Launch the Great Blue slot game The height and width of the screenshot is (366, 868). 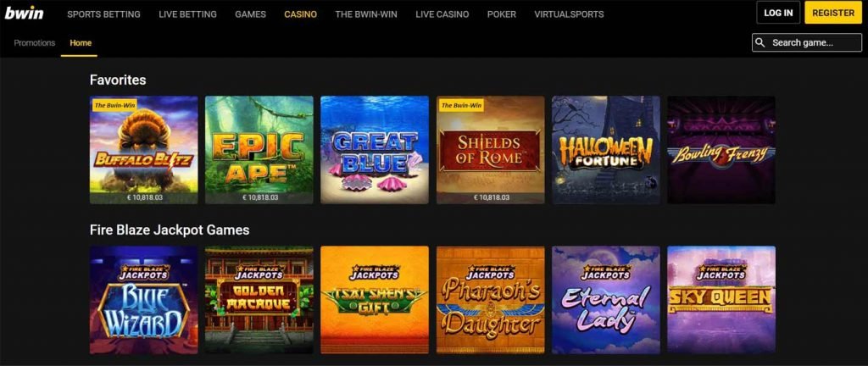(375, 150)
